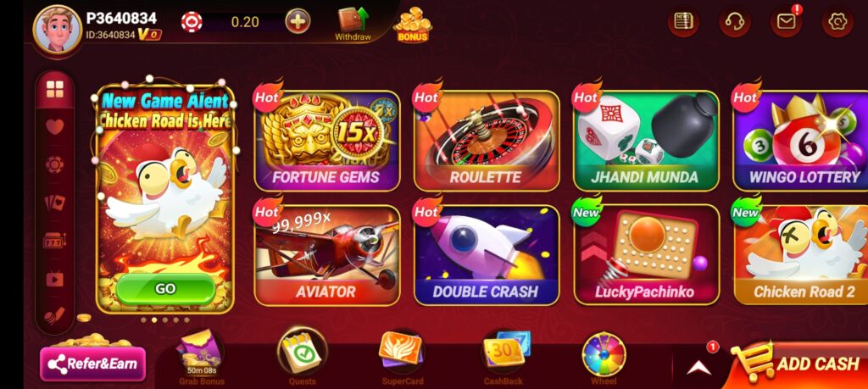Open customer support headset icon
Screen dimensions: 868x389
(x=735, y=21)
